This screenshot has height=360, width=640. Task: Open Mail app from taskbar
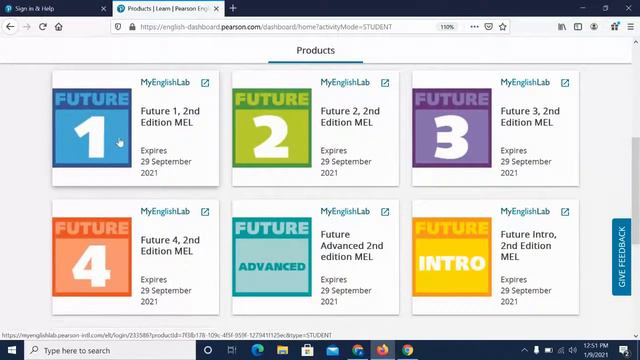point(333,350)
